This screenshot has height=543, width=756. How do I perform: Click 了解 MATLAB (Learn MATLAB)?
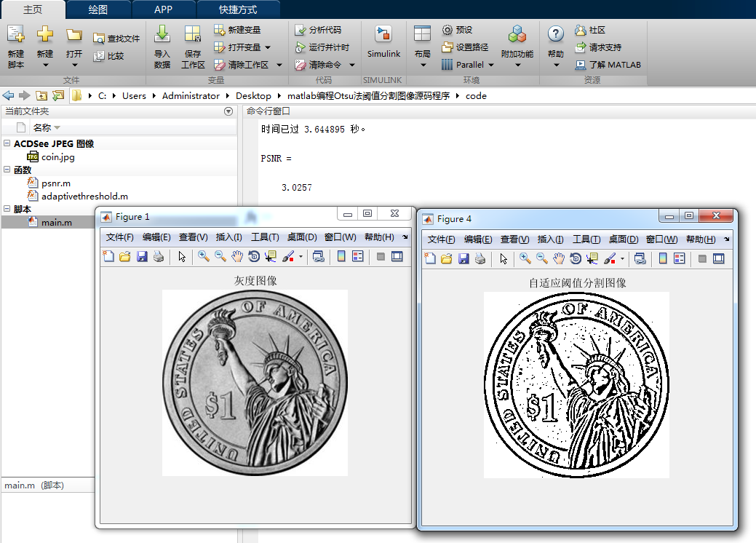(x=608, y=65)
